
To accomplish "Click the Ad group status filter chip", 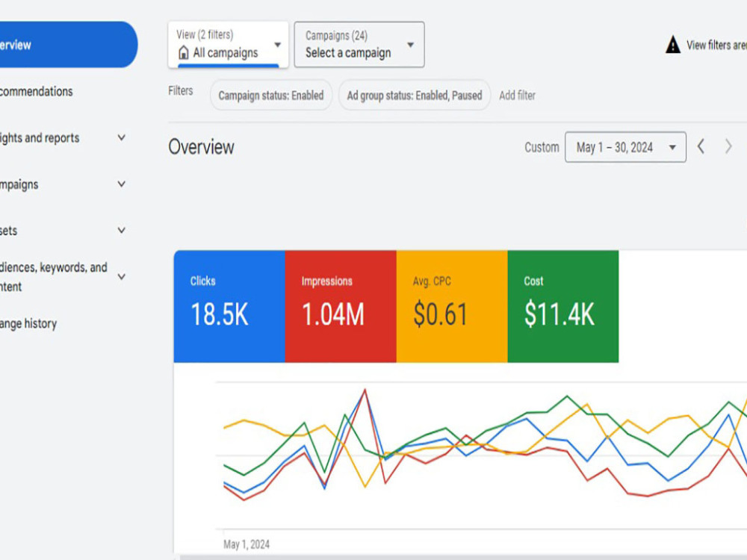I will pyautogui.click(x=415, y=96).
